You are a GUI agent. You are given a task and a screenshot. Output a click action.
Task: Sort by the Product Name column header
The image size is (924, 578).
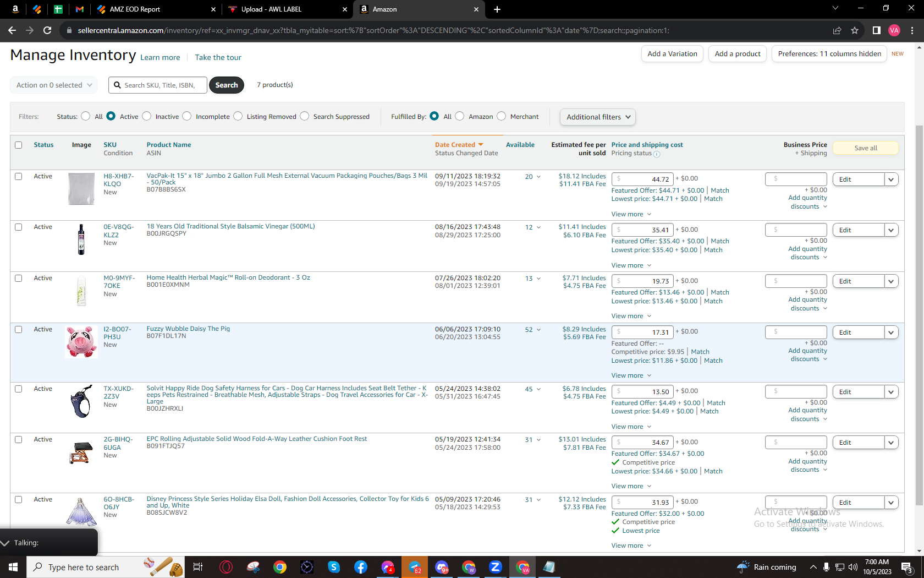[x=169, y=145]
